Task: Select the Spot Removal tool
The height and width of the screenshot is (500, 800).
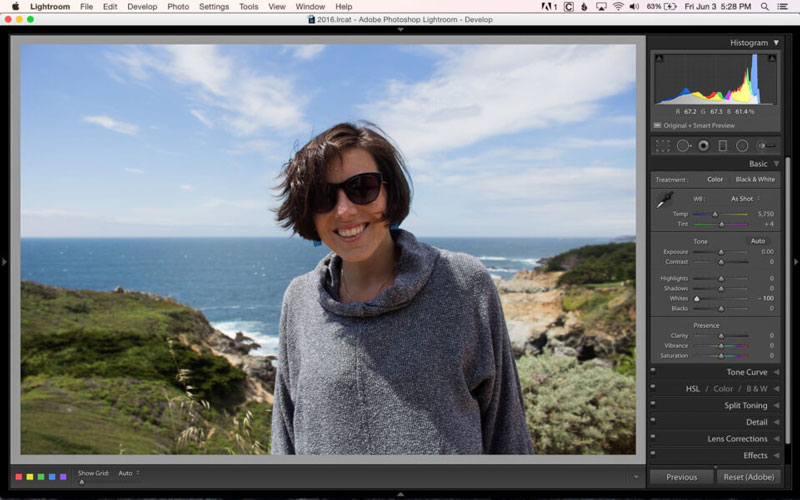Action: click(683, 146)
